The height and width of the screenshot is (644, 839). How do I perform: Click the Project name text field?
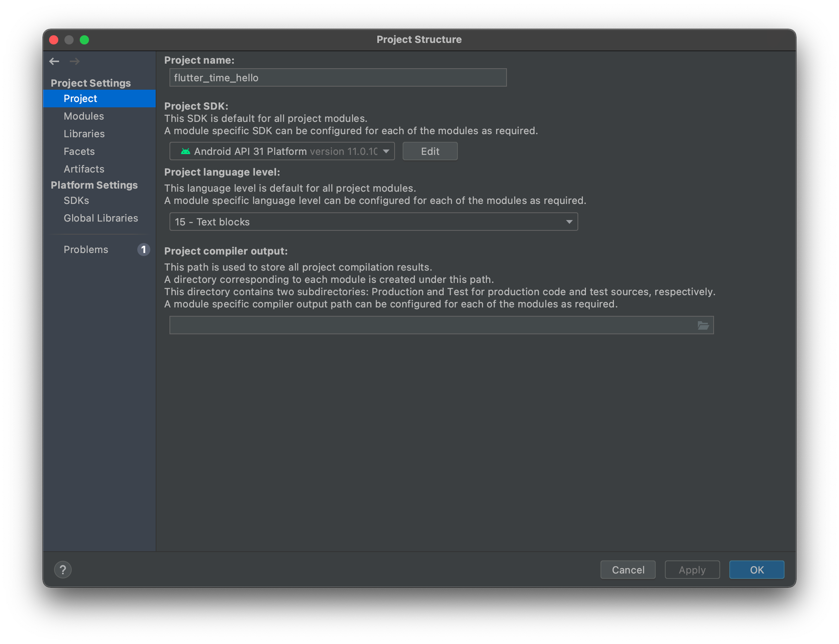tap(337, 78)
